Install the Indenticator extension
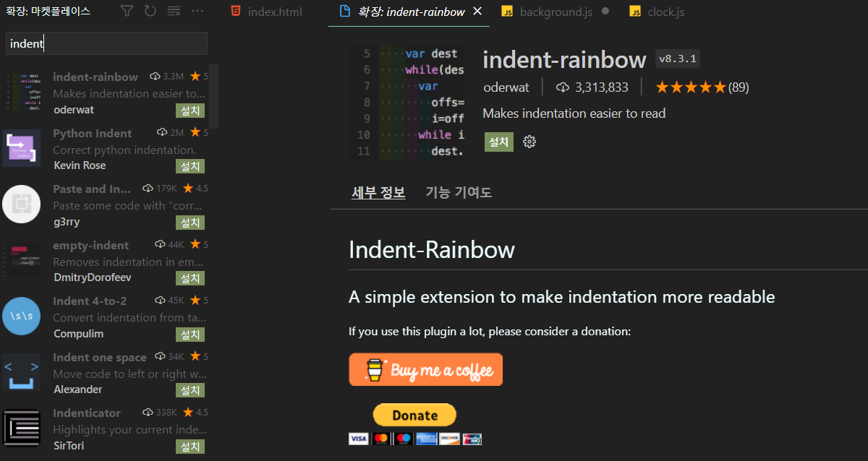The width and height of the screenshot is (868, 461). (x=190, y=447)
